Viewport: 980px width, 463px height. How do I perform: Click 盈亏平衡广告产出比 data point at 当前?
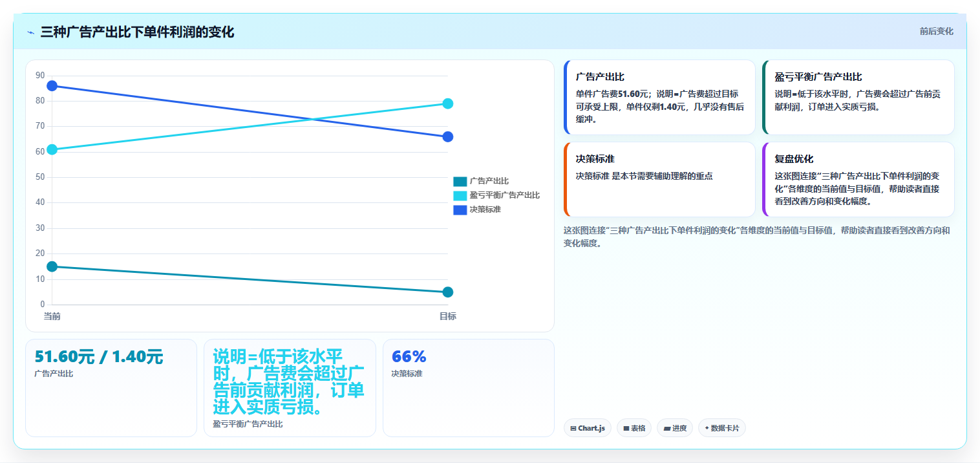point(52,149)
